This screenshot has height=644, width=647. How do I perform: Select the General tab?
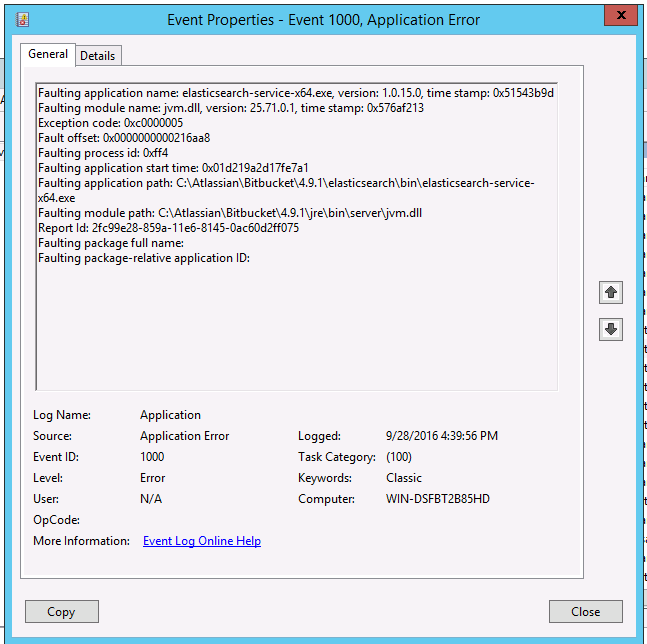[x=48, y=54]
